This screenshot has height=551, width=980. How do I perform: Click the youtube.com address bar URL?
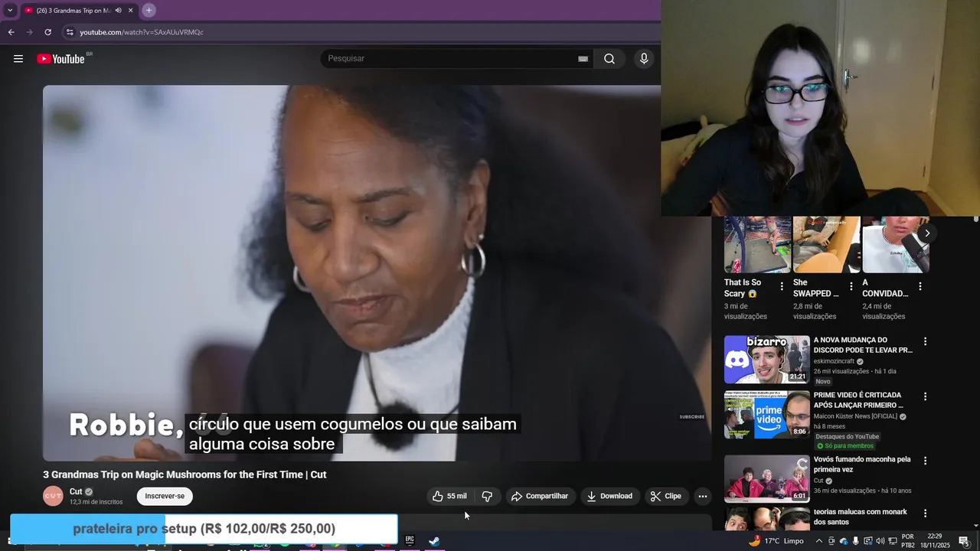pos(142,32)
